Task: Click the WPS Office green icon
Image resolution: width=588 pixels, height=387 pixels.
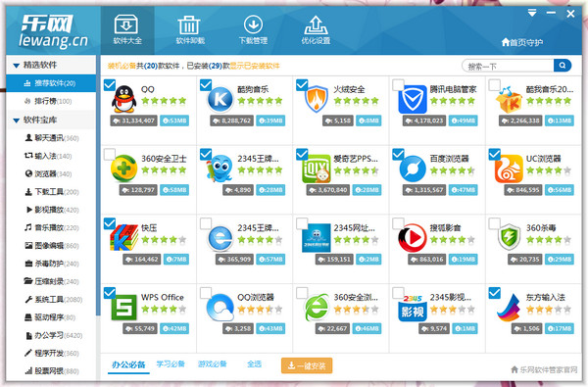Action: pyautogui.click(x=124, y=308)
